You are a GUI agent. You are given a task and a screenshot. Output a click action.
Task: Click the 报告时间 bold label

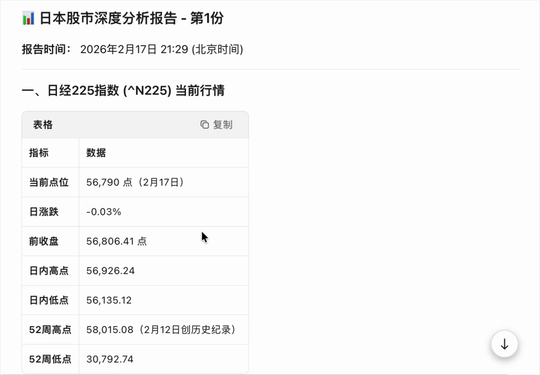coord(46,49)
